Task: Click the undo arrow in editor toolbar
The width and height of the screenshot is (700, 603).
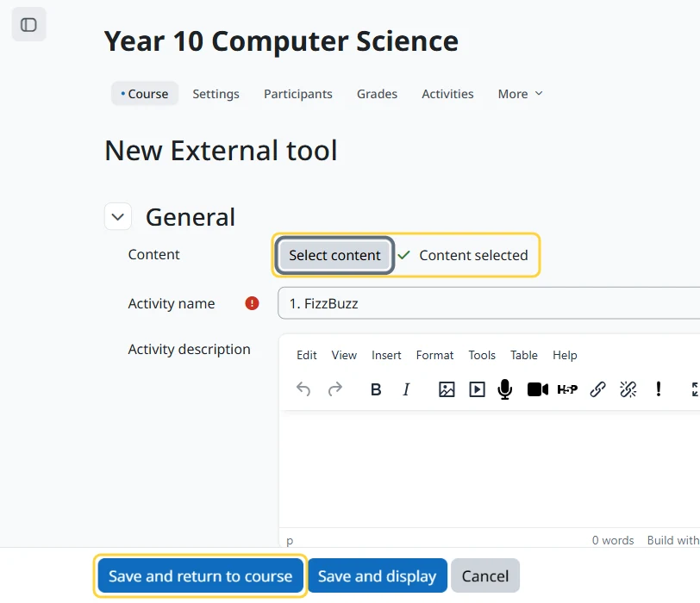Action: 303,389
